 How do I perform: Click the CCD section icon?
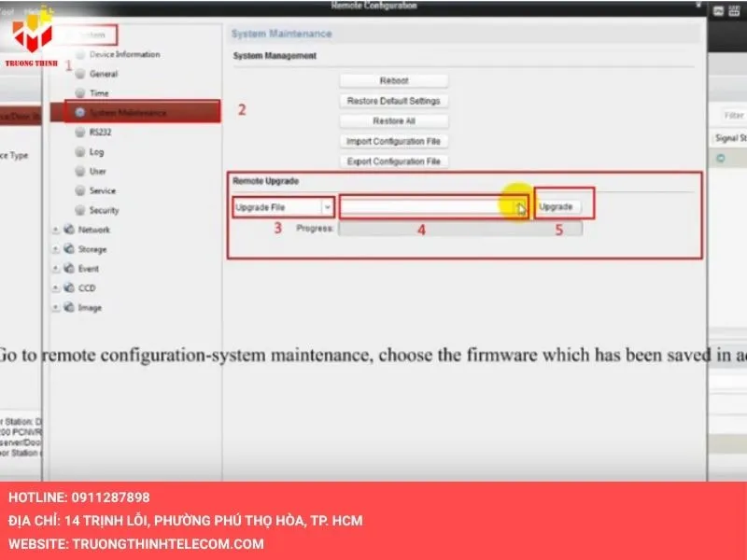pos(67,288)
